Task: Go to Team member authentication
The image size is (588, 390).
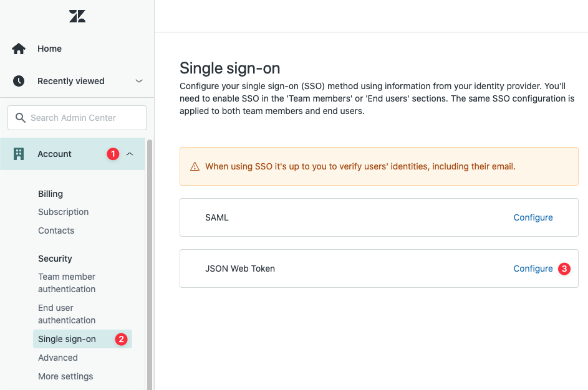Action: pos(67,283)
